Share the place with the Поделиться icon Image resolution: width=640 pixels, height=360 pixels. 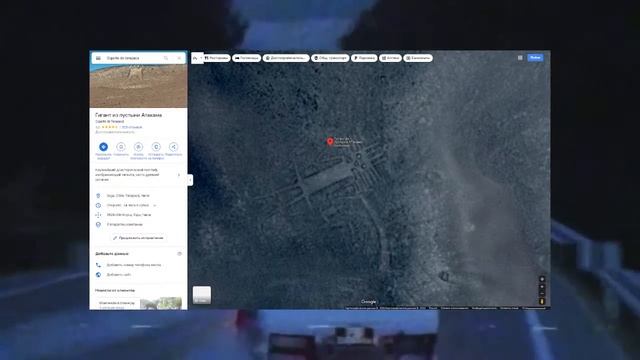point(173,147)
